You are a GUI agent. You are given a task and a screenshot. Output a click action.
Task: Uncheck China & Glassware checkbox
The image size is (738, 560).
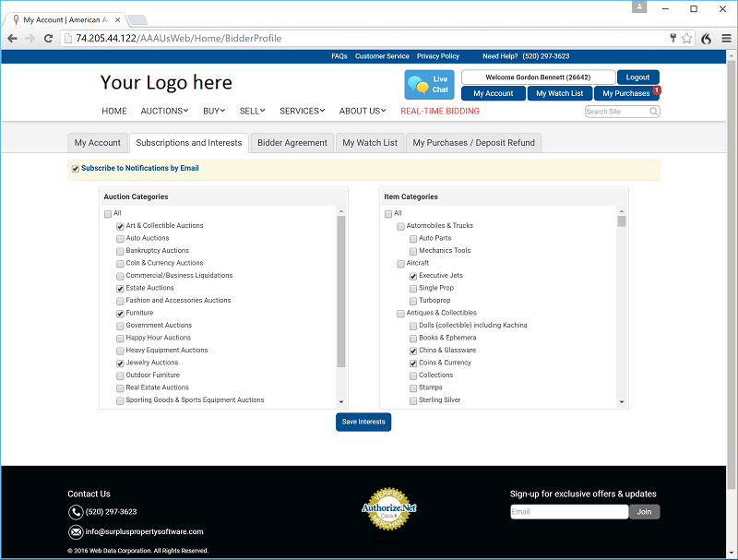413,351
